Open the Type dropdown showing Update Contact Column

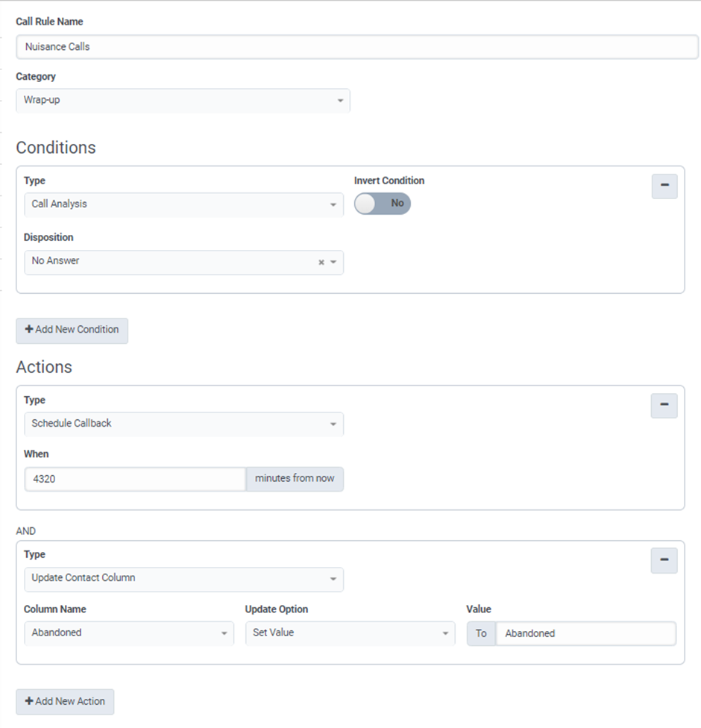[183, 578]
